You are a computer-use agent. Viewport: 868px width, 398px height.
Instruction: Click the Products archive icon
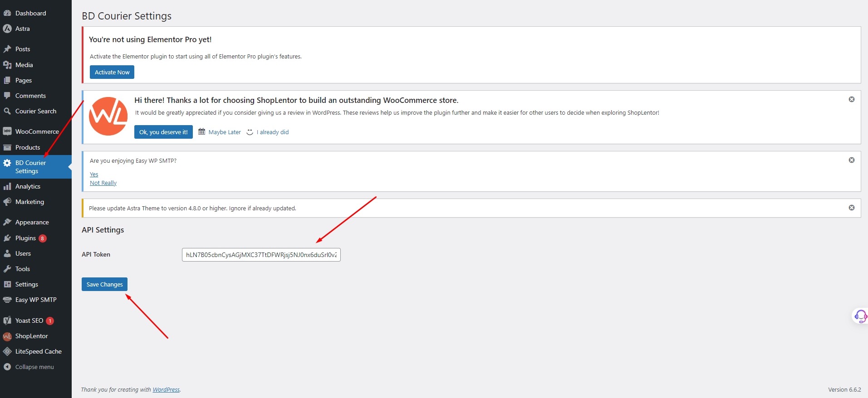pyautogui.click(x=7, y=147)
